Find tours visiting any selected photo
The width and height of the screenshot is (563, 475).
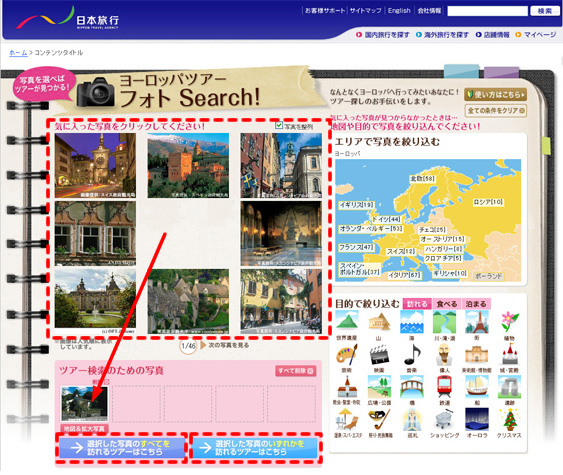255,448
